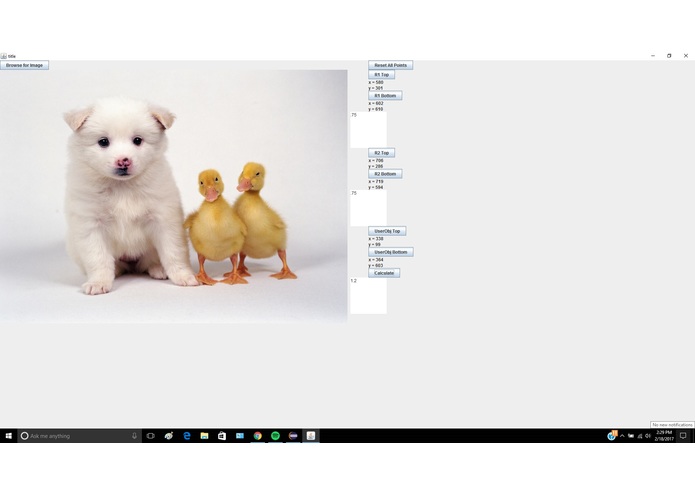Click the Java app taskbar icon
695x494 pixels.
click(x=311, y=436)
